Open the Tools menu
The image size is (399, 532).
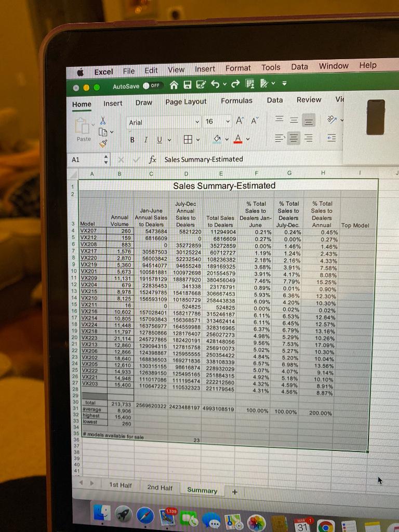271,67
